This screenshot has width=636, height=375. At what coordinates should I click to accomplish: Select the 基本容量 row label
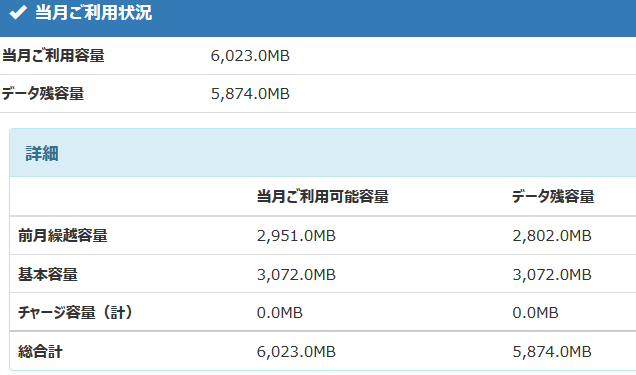pyautogui.click(x=48, y=274)
